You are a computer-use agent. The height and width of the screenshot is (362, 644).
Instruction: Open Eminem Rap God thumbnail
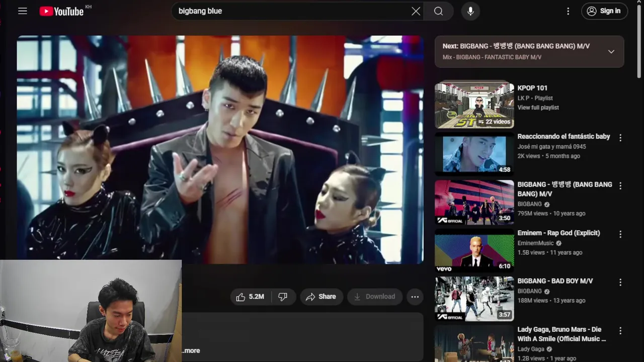[x=474, y=250]
